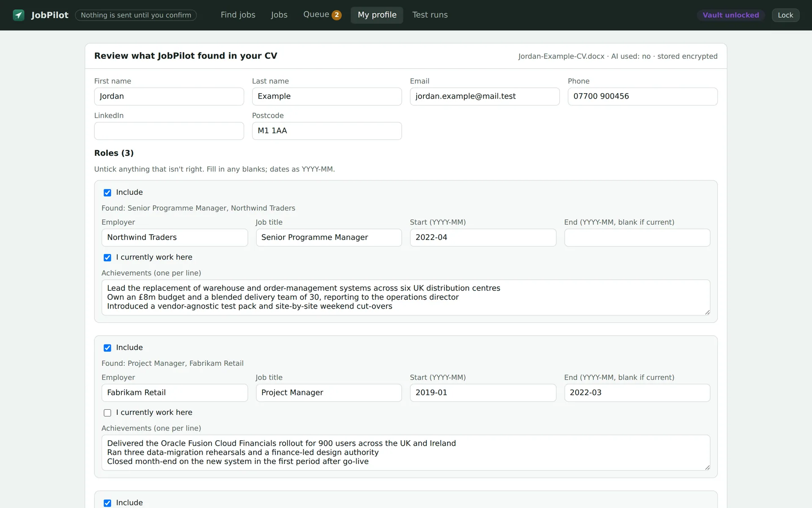Untick Include for Fabrikam Retail role
The width and height of the screenshot is (812, 508).
[x=107, y=348]
